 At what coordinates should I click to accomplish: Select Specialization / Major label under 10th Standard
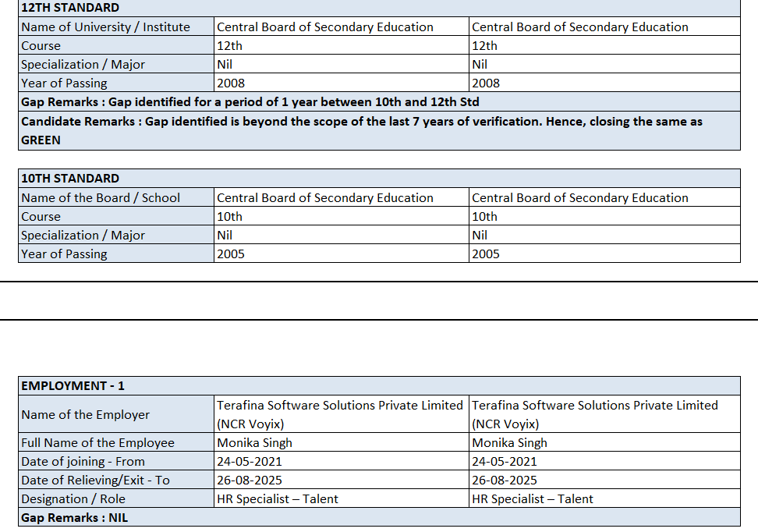point(83,235)
